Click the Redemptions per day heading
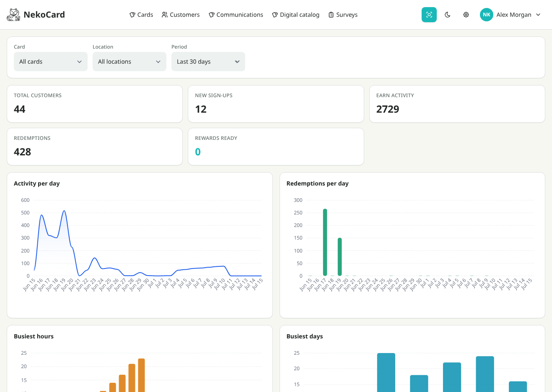Image resolution: width=552 pixels, height=392 pixels. (318, 183)
